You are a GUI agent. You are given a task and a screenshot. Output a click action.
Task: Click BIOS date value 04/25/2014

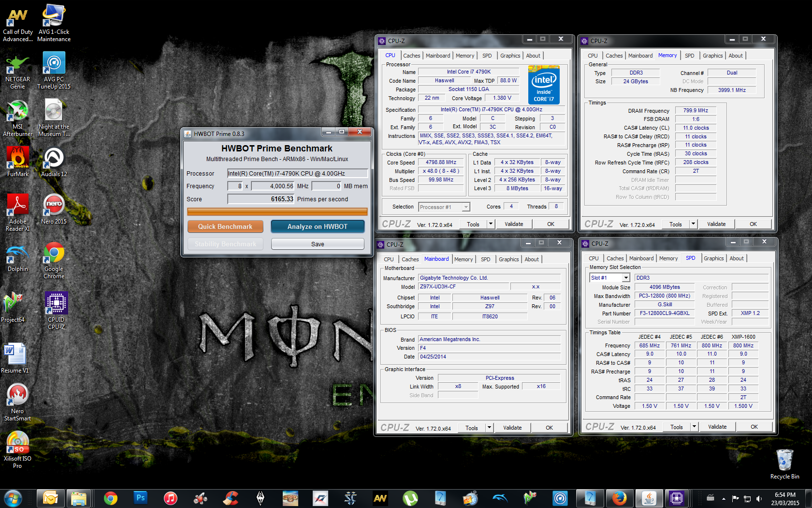[x=490, y=357]
